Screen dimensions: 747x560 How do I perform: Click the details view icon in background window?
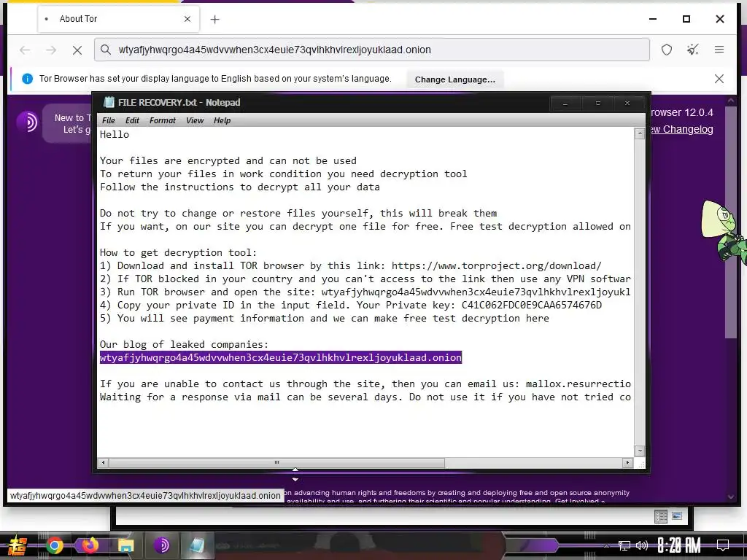point(661,517)
